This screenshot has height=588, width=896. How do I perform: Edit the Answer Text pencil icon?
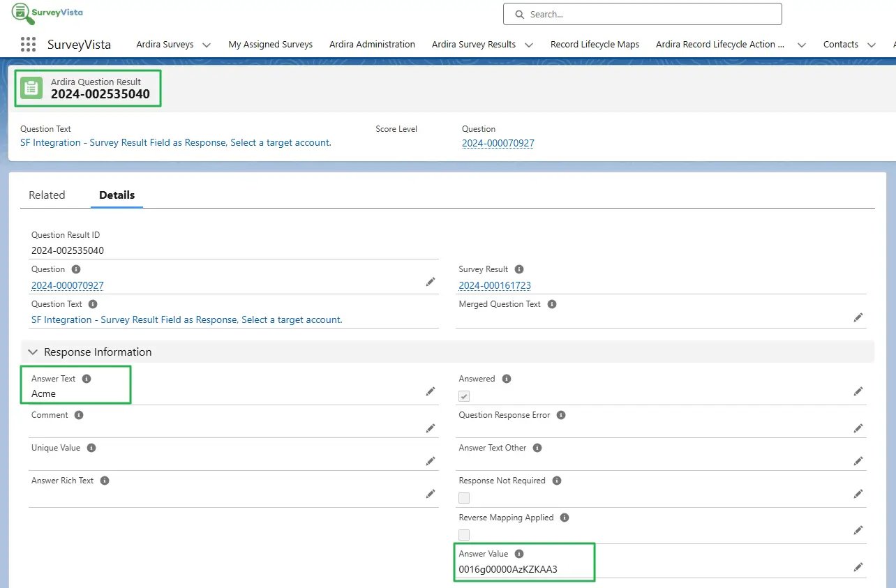[431, 392]
